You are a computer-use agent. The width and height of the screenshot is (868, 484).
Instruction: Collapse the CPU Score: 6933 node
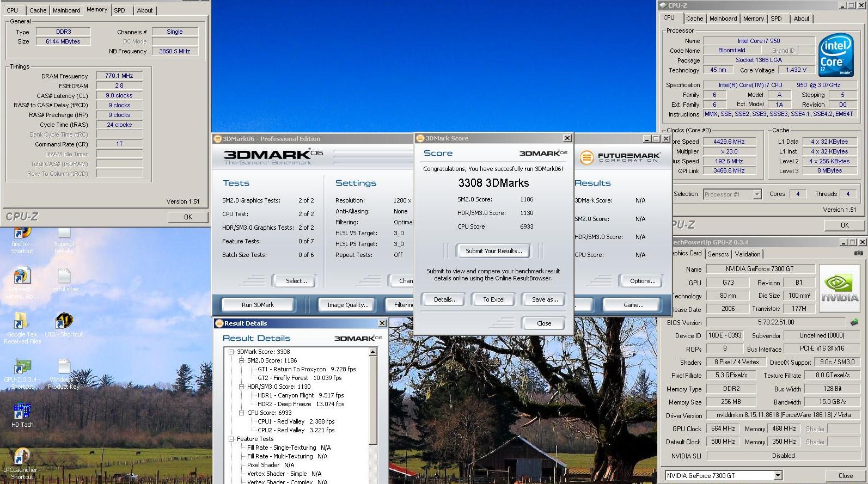pos(242,413)
